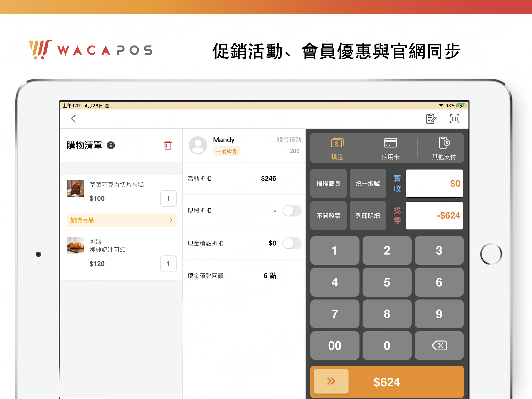Image resolution: width=532 pixels, height=399 pixels.
Task: Tap keypad number 8
Action: (x=387, y=314)
